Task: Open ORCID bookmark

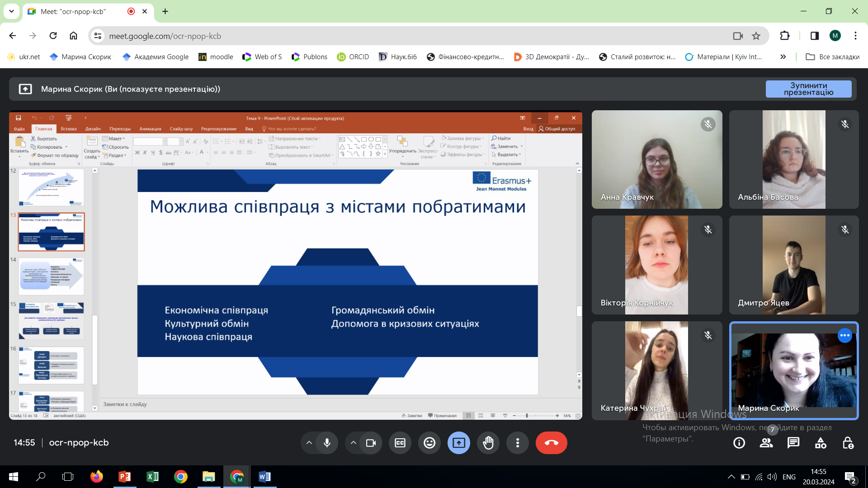Action: pyautogui.click(x=353, y=57)
